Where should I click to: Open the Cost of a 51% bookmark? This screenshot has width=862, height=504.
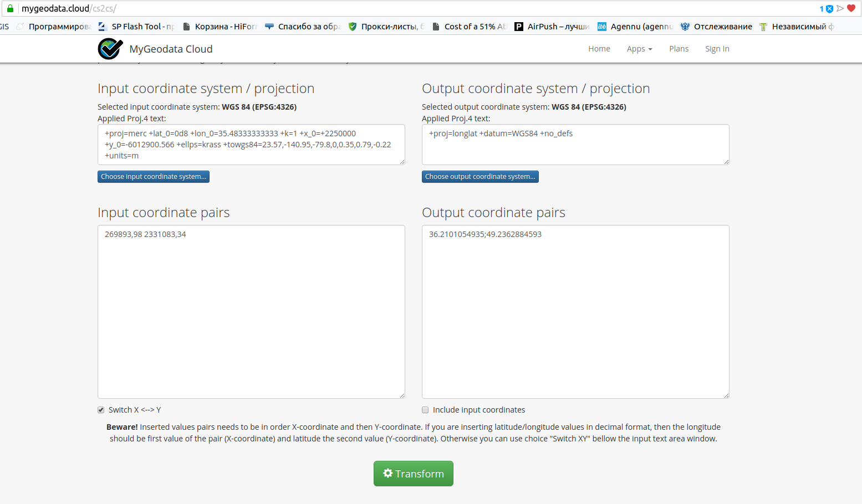(x=469, y=27)
